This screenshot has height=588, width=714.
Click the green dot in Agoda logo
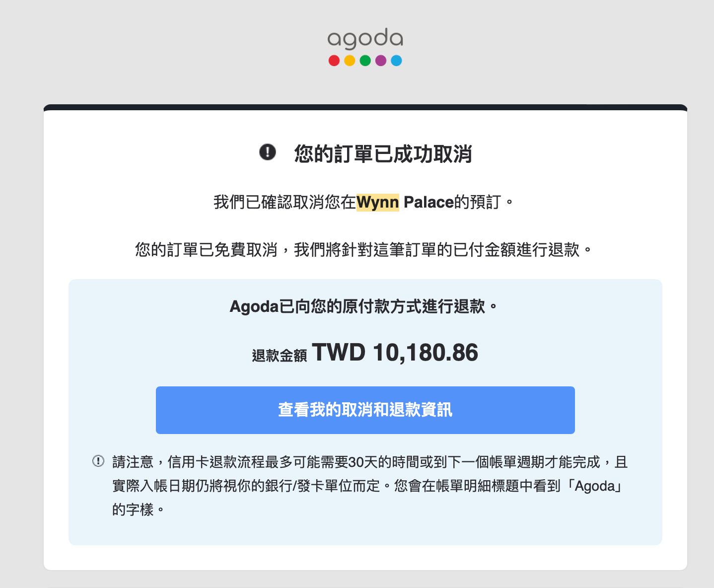tap(365, 61)
